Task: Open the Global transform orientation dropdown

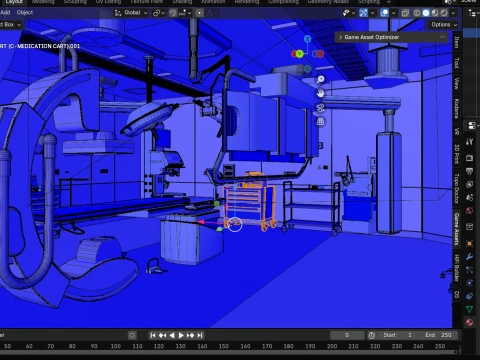Action: pos(131,13)
